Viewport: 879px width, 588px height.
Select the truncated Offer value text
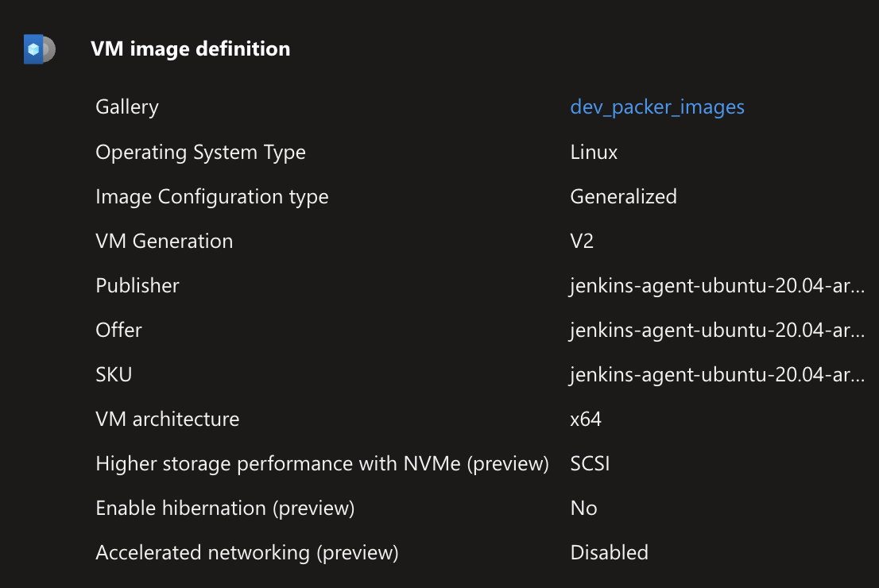[715, 330]
